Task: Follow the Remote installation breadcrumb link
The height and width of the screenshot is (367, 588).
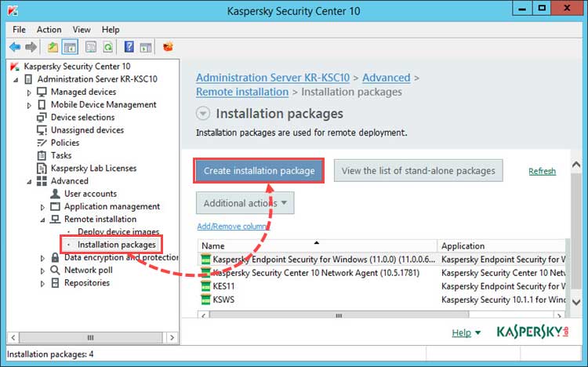Action: [242, 92]
